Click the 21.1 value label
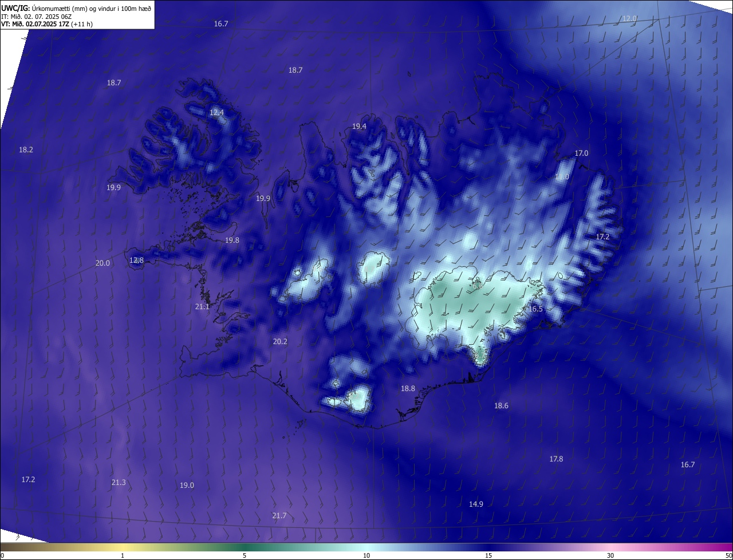This screenshot has height=560, width=733. pos(202,307)
